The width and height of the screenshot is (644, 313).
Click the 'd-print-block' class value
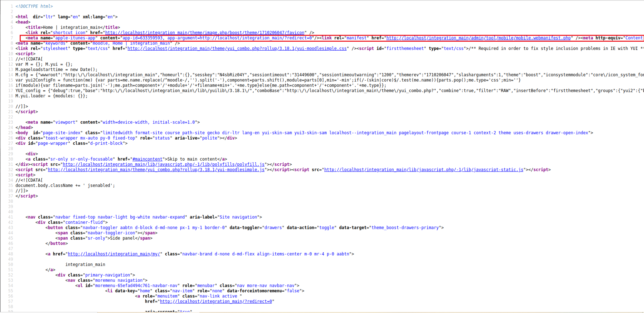click(x=106, y=143)
